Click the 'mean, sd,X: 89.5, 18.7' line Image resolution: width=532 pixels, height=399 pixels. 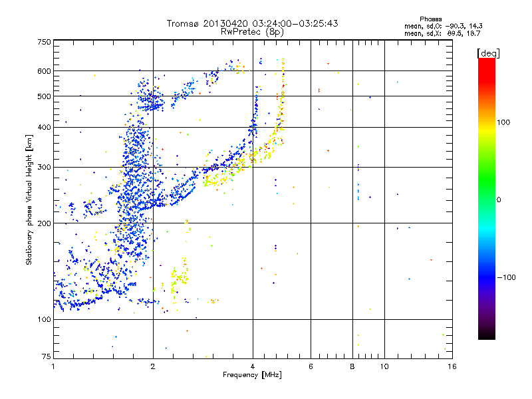click(x=442, y=33)
